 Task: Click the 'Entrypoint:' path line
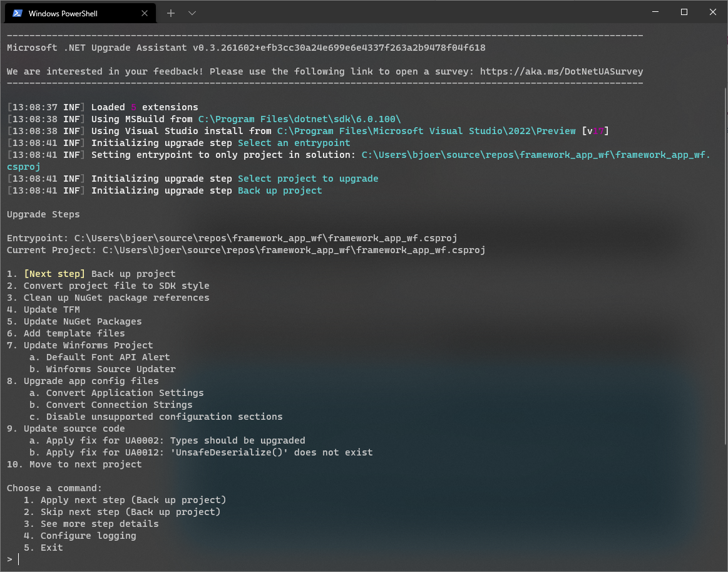(x=232, y=238)
